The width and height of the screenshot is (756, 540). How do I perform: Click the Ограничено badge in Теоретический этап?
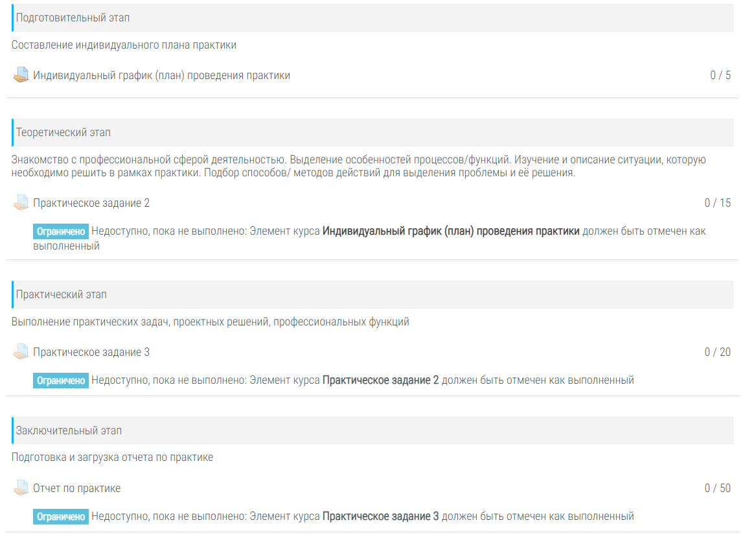coord(61,231)
